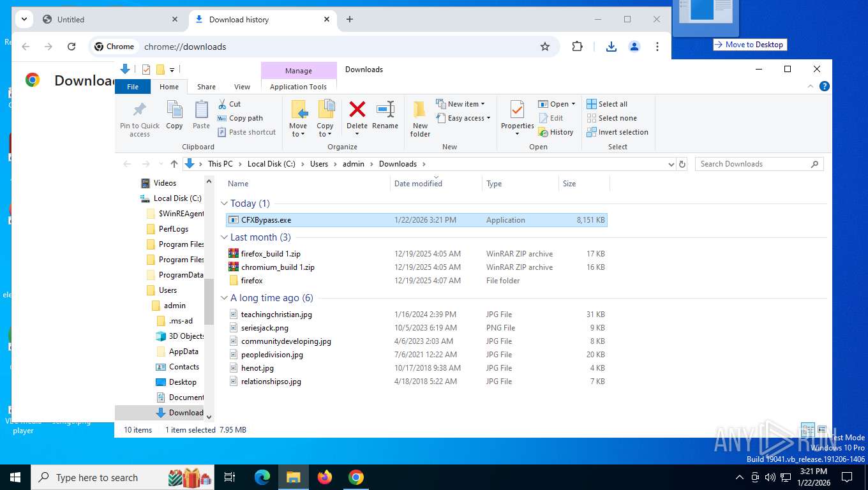
Task: Open the File menu tab
Action: 133,87
